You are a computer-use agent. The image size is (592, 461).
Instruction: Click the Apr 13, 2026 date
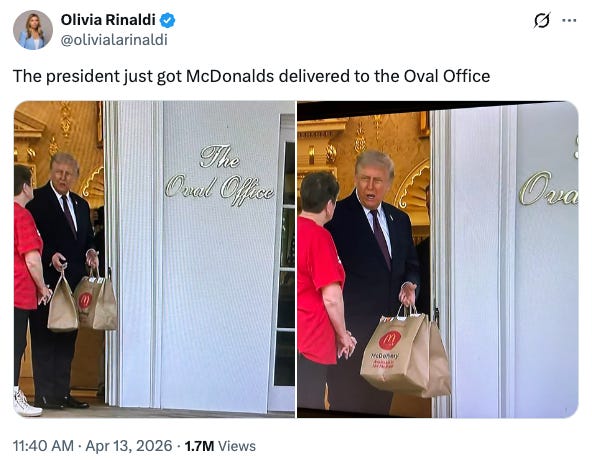tap(129, 446)
